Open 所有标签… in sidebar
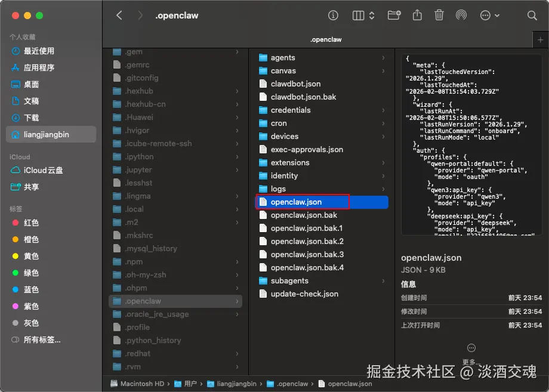549x392 pixels. point(51,340)
